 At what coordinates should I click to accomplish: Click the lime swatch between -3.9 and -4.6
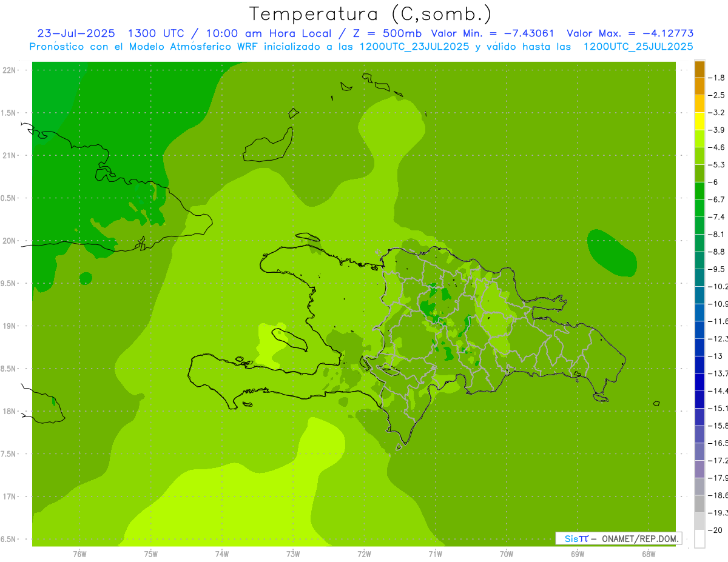pos(699,138)
